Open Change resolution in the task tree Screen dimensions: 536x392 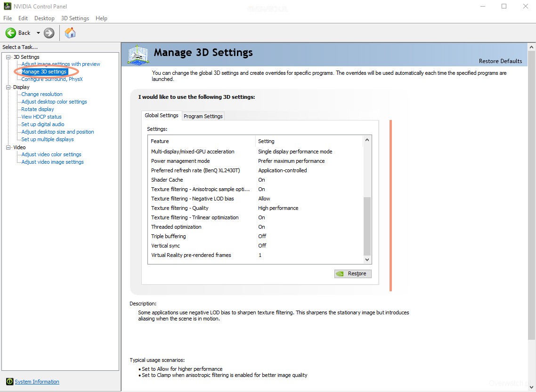tap(42, 94)
